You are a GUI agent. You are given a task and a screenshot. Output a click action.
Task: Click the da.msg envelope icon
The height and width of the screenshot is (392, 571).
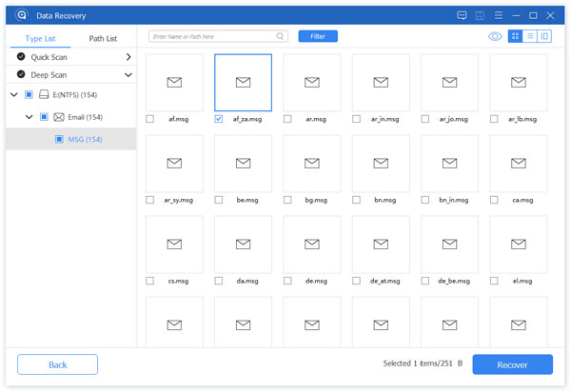pyautogui.click(x=243, y=245)
